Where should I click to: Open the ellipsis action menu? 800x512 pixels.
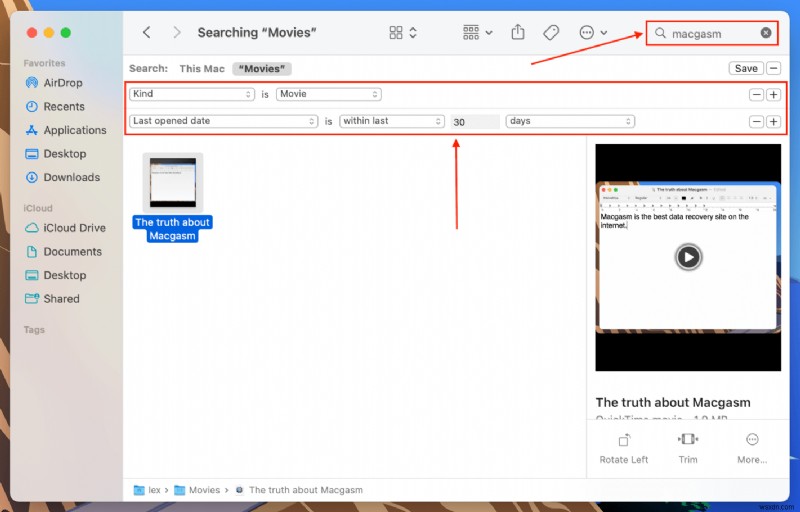click(x=587, y=33)
